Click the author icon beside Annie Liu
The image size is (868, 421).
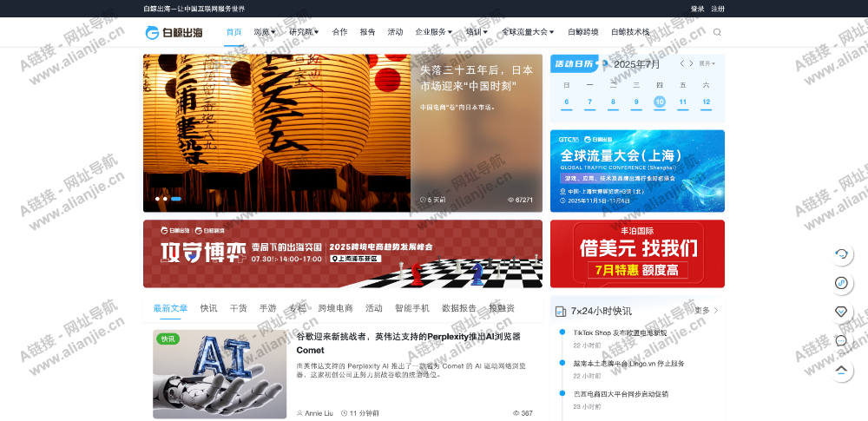click(299, 413)
